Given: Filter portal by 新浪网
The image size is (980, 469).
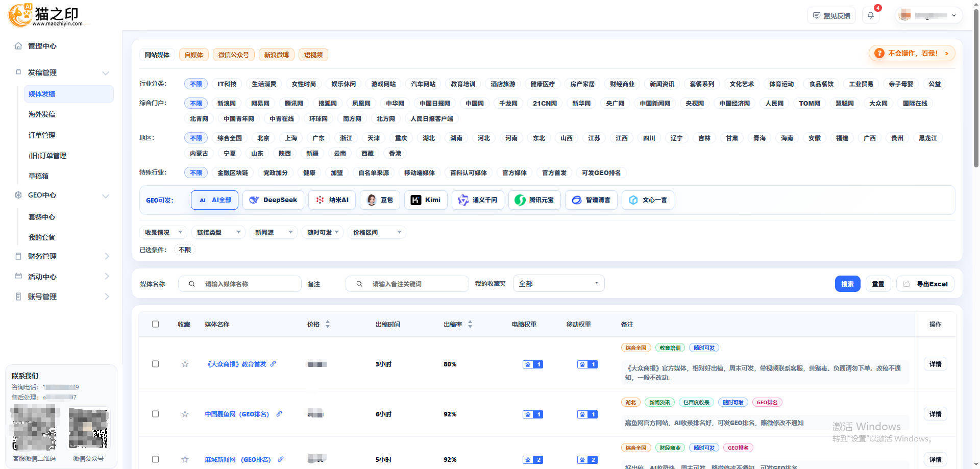Looking at the screenshot, I should pos(227,104).
